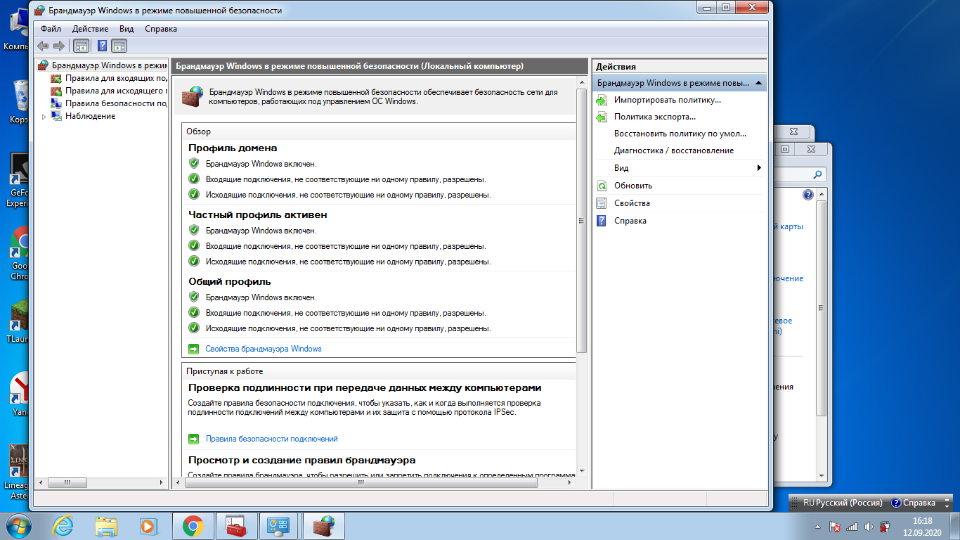Click Импортировать политику action
This screenshot has width=960, height=540.
(x=667, y=100)
